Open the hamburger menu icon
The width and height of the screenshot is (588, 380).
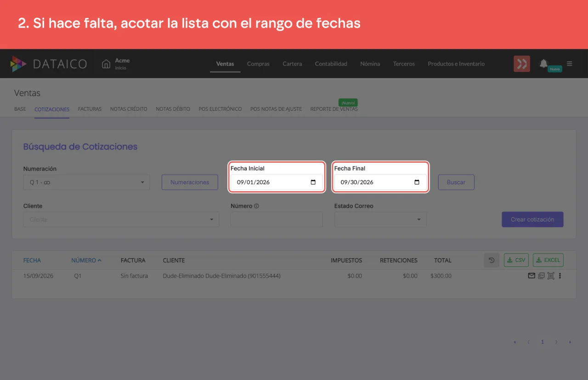tap(570, 64)
